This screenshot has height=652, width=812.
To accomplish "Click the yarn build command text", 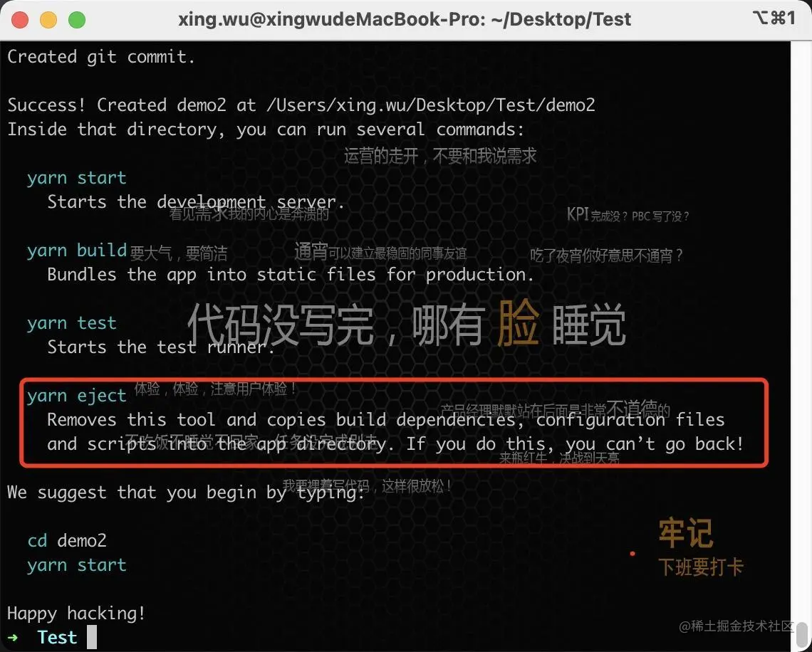I will 77,251.
